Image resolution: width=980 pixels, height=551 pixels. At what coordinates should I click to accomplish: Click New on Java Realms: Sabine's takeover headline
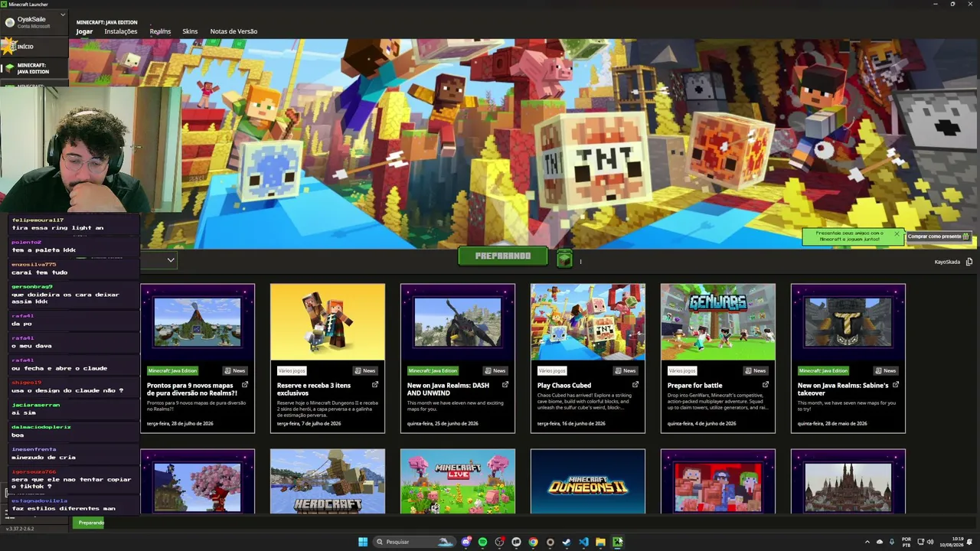(x=843, y=389)
